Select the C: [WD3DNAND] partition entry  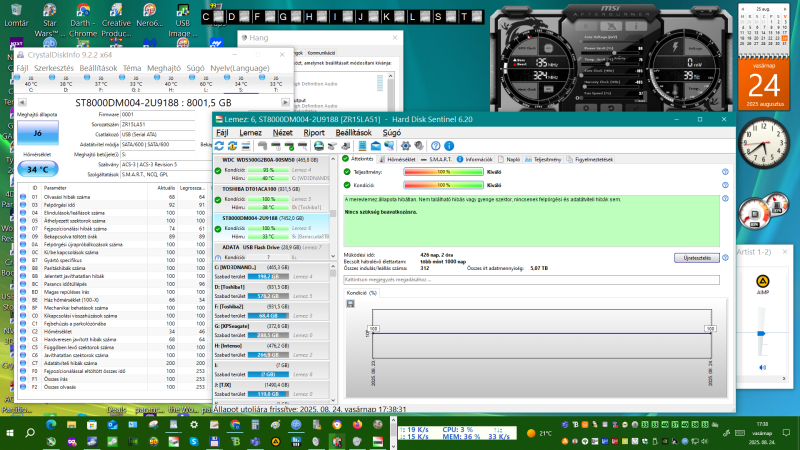(272, 272)
